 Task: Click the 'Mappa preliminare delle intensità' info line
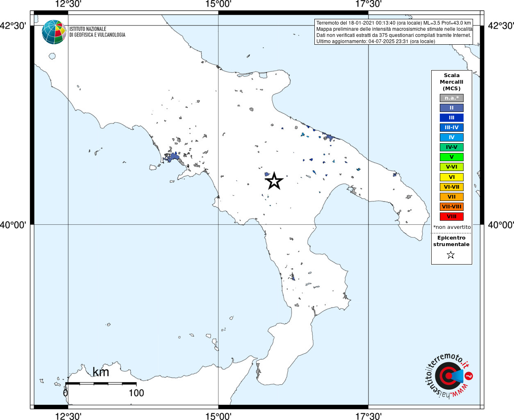tap(394, 29)
